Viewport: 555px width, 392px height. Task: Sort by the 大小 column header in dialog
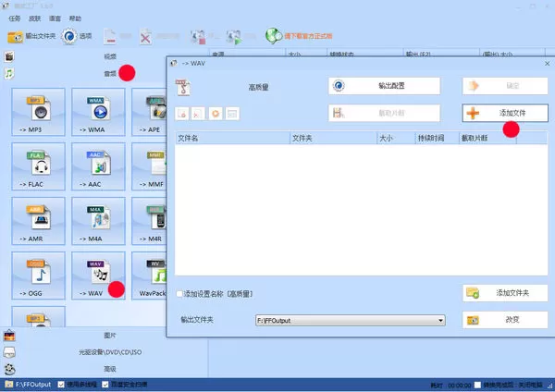(x=396, y=138)
